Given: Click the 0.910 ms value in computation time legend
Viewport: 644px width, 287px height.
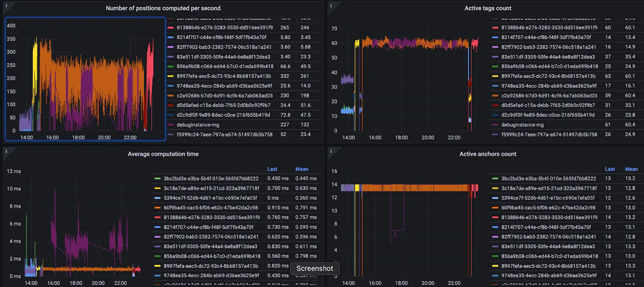Looking at the screenshot, I should coord(278,208).
